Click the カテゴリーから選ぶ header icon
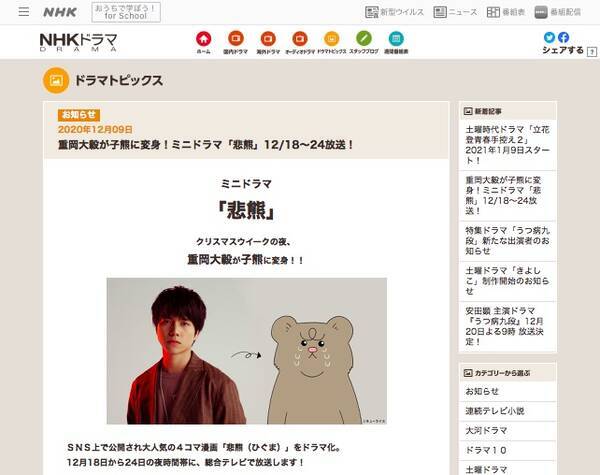Viewport: 600px width, 475px height. [x=468, y=373]
